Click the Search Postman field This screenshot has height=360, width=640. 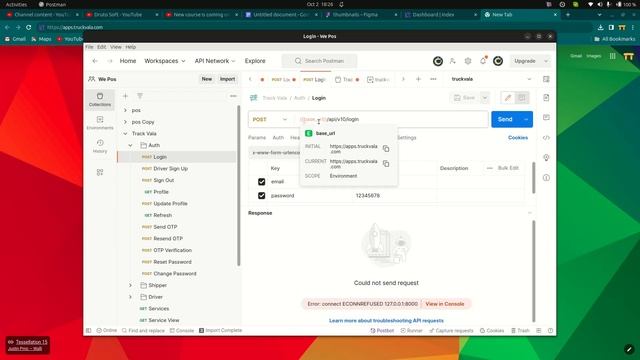click(x=319, y=61)
